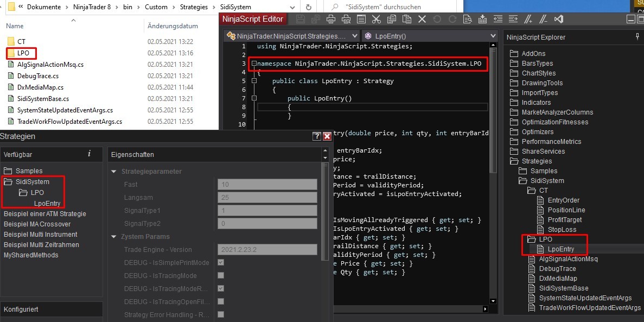
Task: Click the Comment Selection icon
Action: 528,19
